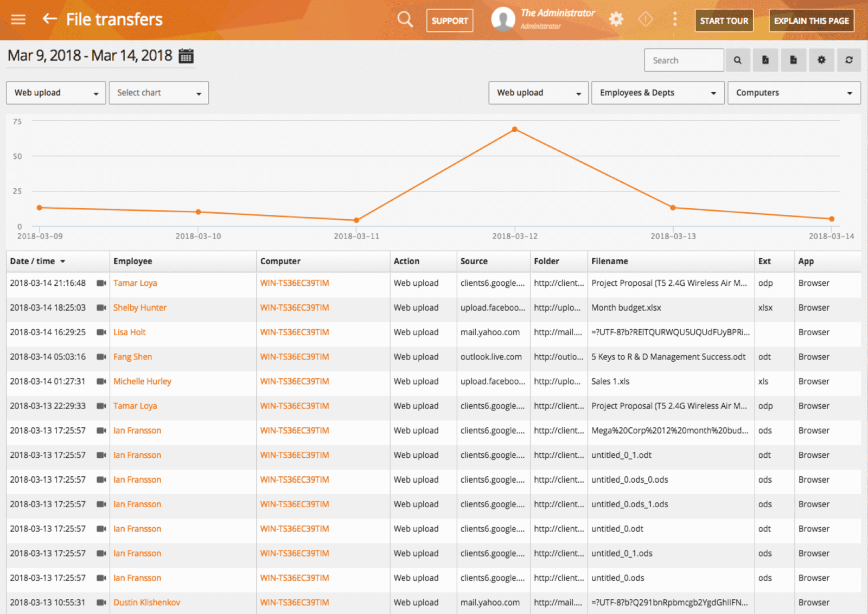Export the report as CSV
This screenshot has height=614, width=868.
coord(794,60)
